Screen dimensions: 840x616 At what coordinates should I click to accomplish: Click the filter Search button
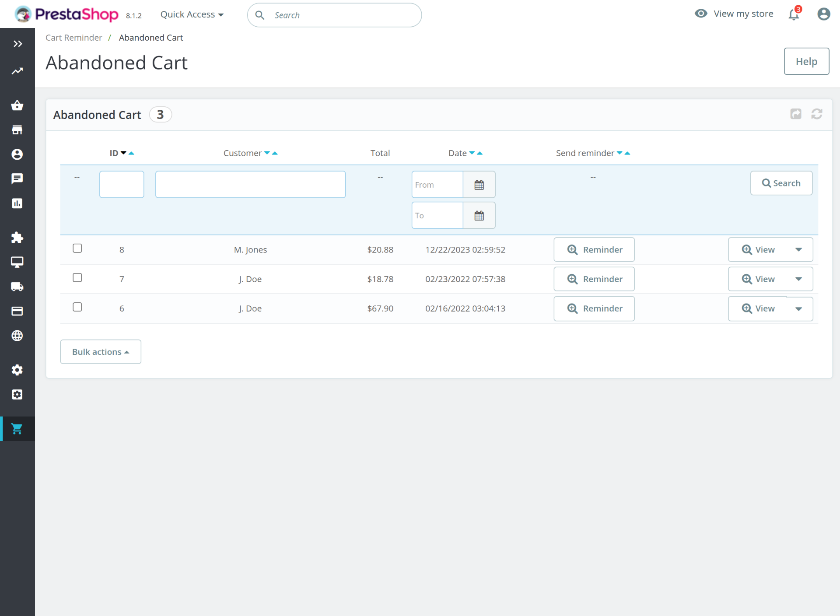pyautogui.click(x=781, y=183)
